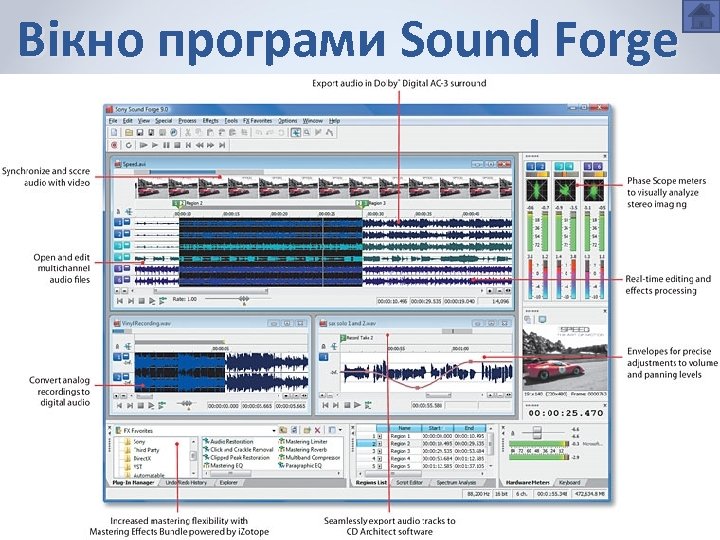This screenshot has width=720, height=540.
Task: Click Play All in transport toolbar
Action: click(x=143, y=145)
